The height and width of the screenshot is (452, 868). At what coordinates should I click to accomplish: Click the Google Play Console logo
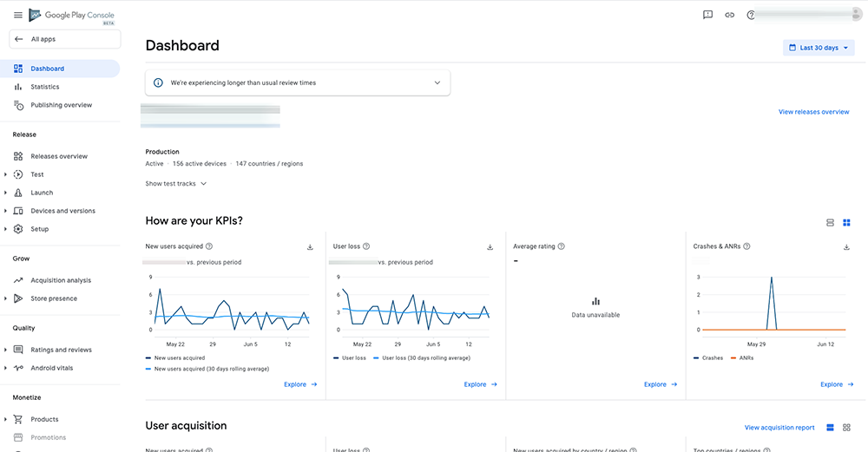[71, 16]
